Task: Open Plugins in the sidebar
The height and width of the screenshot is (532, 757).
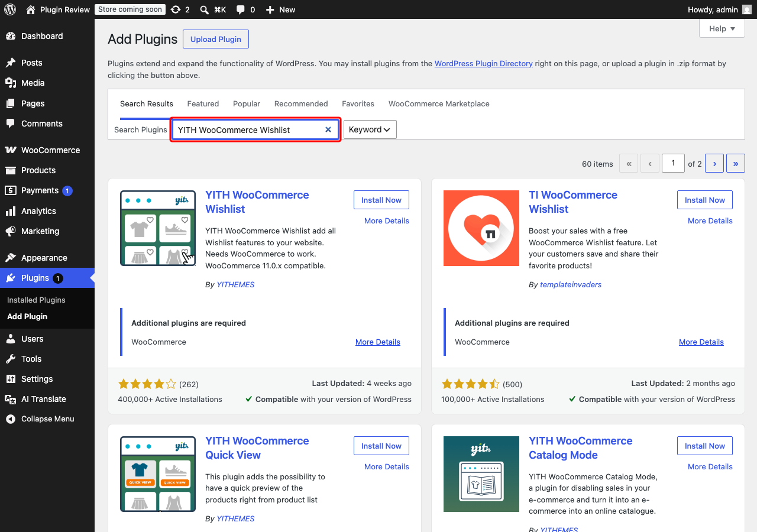Action: pyautogui.click(x=47, y=278)
